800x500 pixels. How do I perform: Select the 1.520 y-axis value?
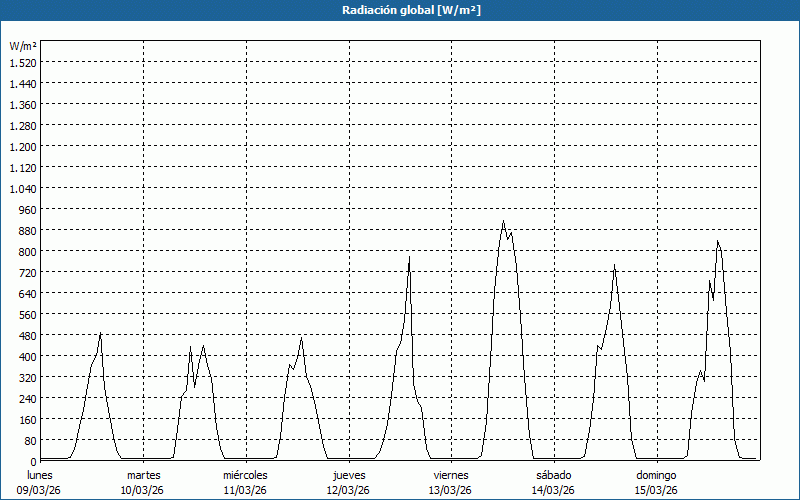pyautogui.click(x=23, y=63)
